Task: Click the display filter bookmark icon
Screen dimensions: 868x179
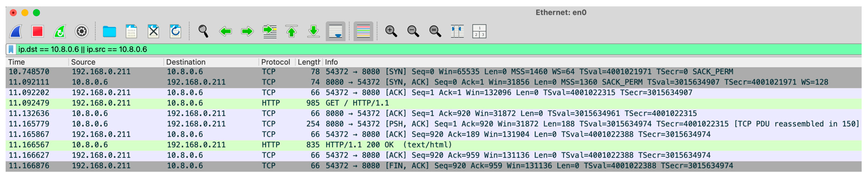Action: 11,49
